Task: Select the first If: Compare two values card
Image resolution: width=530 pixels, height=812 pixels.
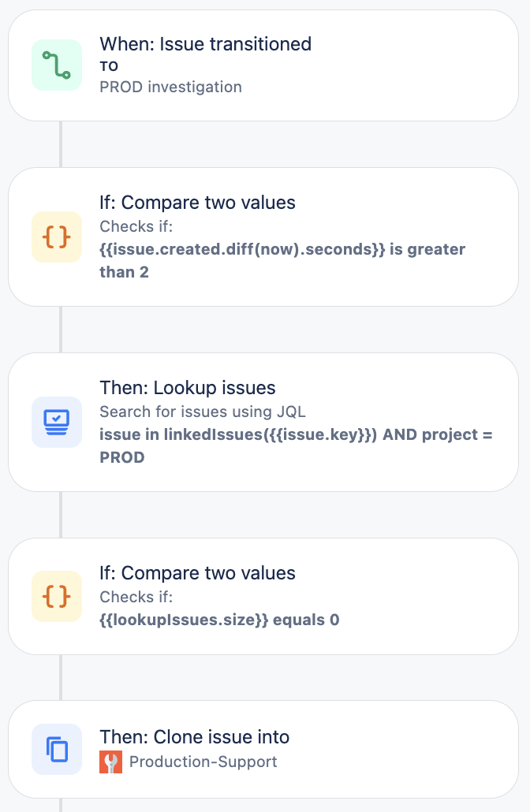Action: 265,237
